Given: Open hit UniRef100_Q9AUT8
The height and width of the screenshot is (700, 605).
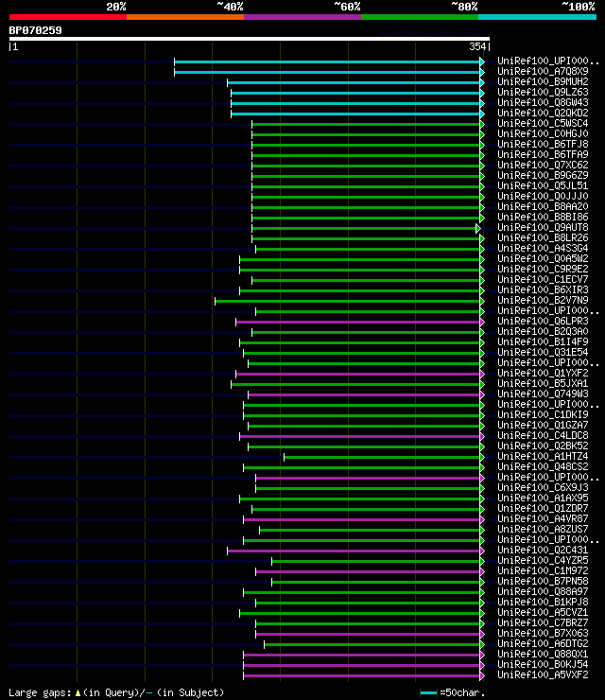Looking at the screenshot, I should [x=543, y=228].
